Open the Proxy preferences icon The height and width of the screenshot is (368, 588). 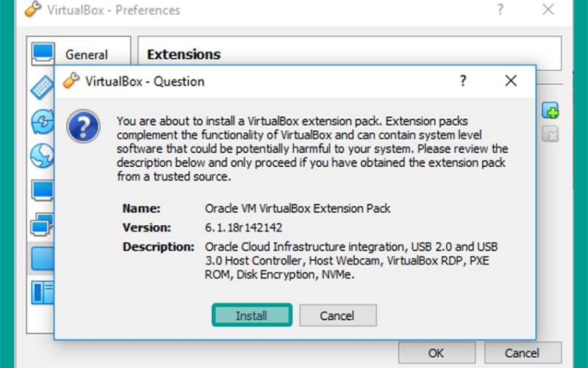(43, 293)
